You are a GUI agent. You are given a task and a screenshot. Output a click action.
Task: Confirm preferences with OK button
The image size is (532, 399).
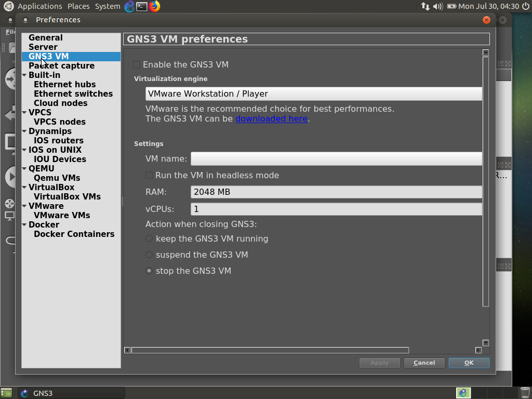[x=469, y=363]
